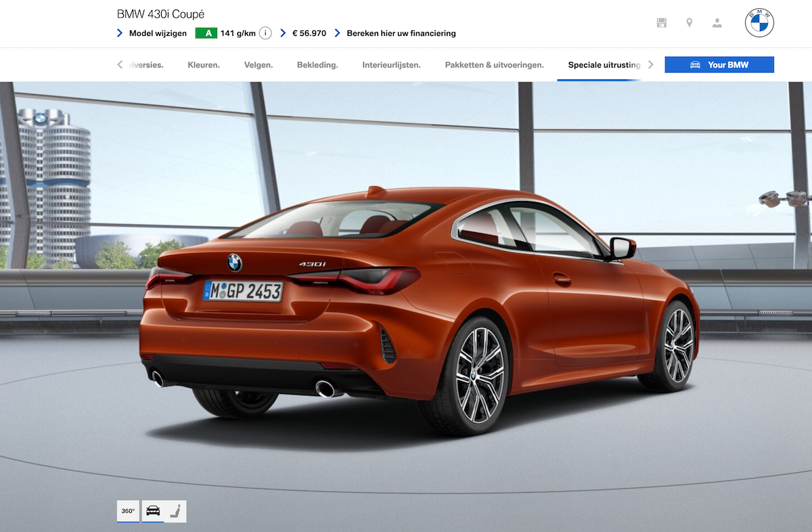Screen dimensions: 812x532
Task: Open the partially hidden versies tab
Action: point(145,65)
